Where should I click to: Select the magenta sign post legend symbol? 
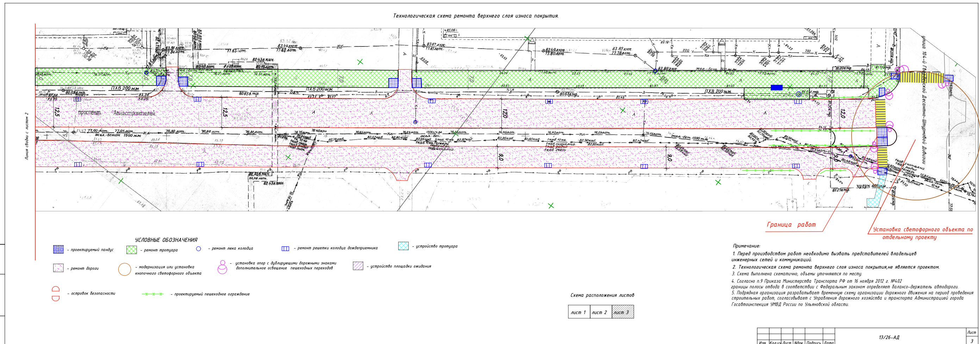[222, 267]
